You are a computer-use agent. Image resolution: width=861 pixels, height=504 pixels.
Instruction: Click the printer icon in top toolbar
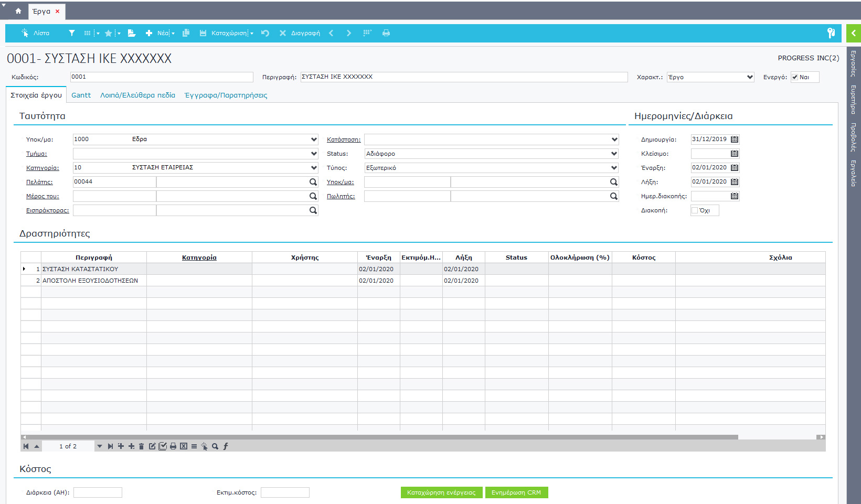pos(386,33)
